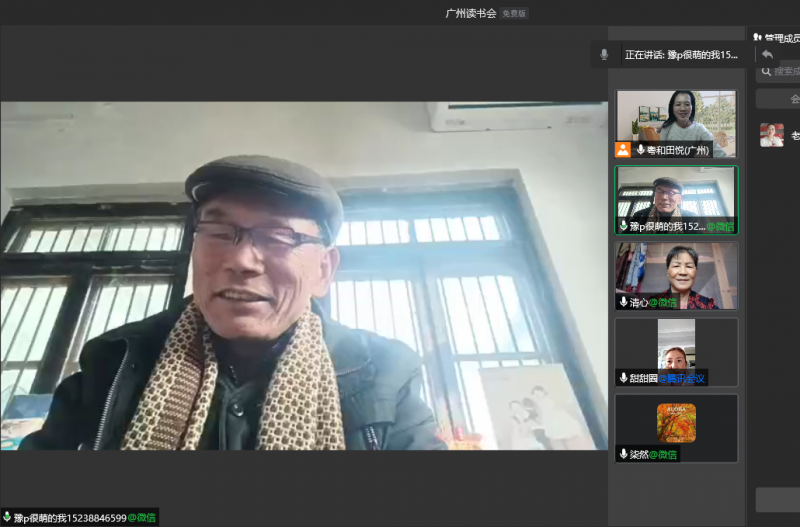The height and width of the screenshot is (527, 800).
Task: Click the member avatar in the member list
Action: (771, 135)
